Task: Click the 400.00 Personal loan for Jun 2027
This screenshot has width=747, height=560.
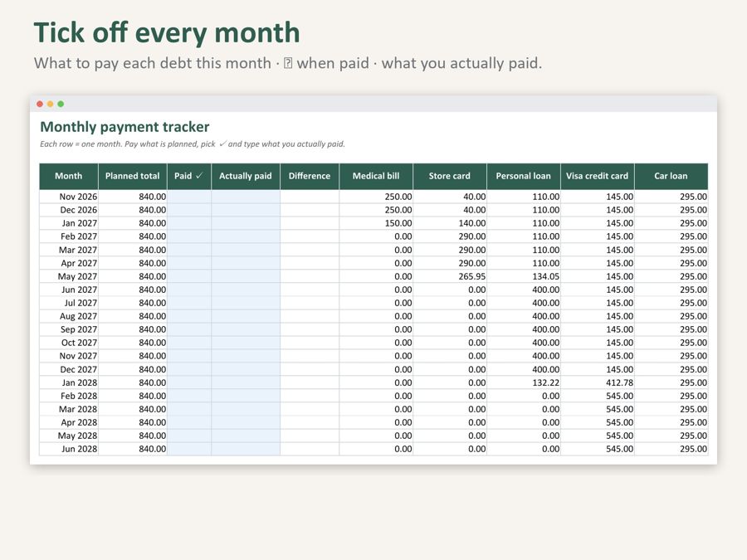Action: click(524, 290)
